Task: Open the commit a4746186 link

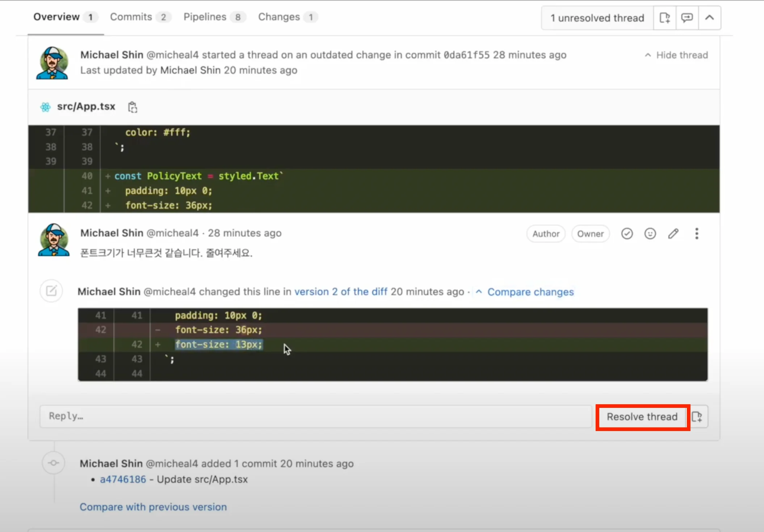Action: 123,479
